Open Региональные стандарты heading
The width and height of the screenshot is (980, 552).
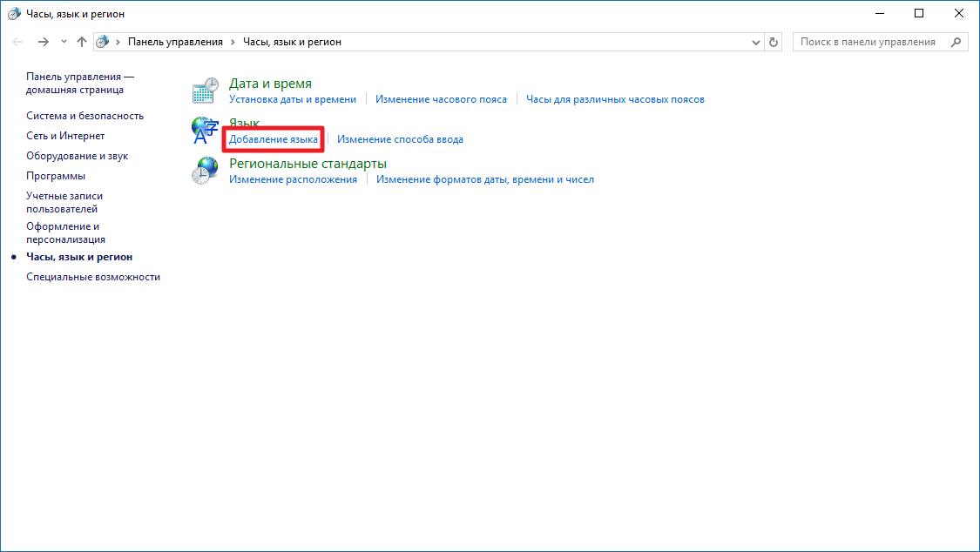pos(308,163)
